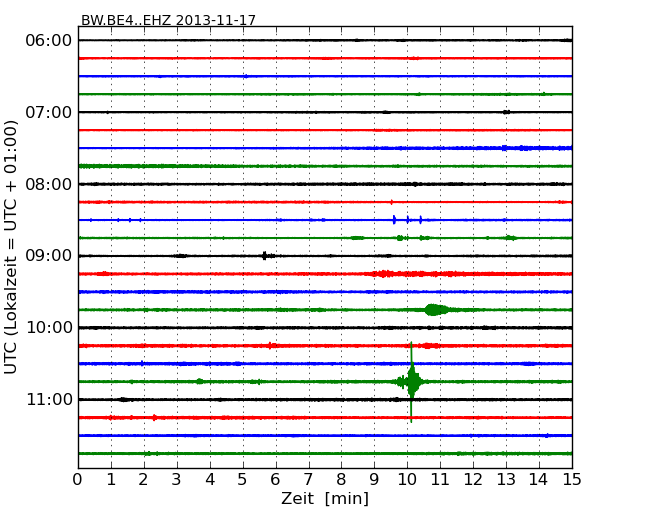Select the 06:00 tick label
The image size is (650, 520).
48,40
